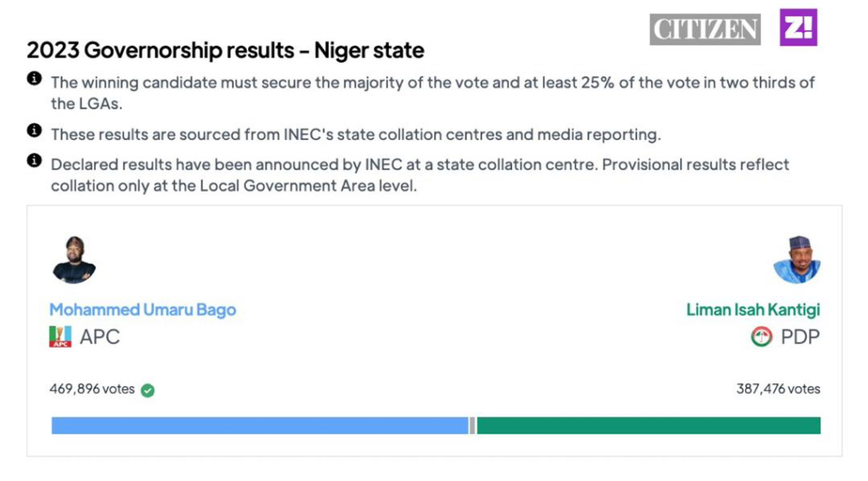Click the green winner checkmark next to 469,896 votes
The image size is (868, 481).
click(147, 390)
